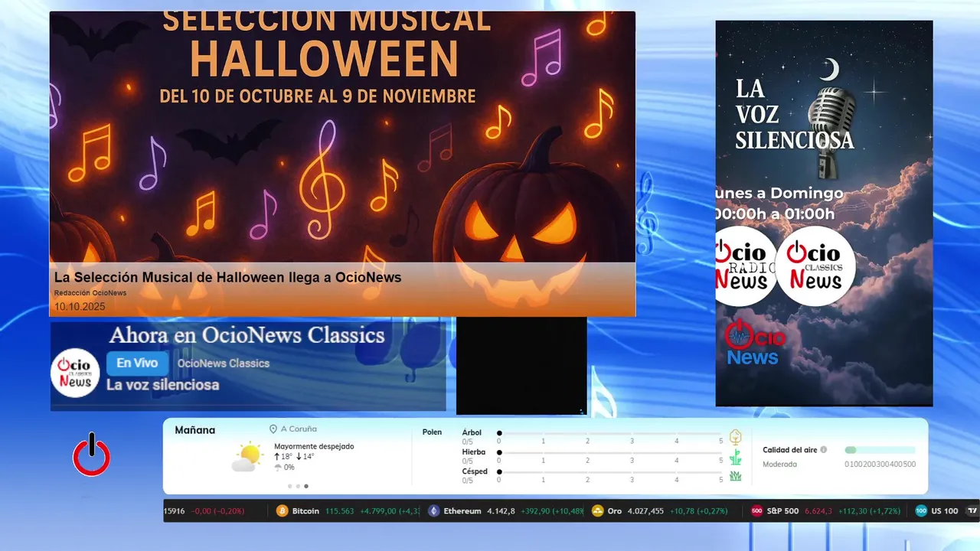The image size is (980, 551).
Task: Open the Halloween musical selection headline
Action: pos(227,277)
